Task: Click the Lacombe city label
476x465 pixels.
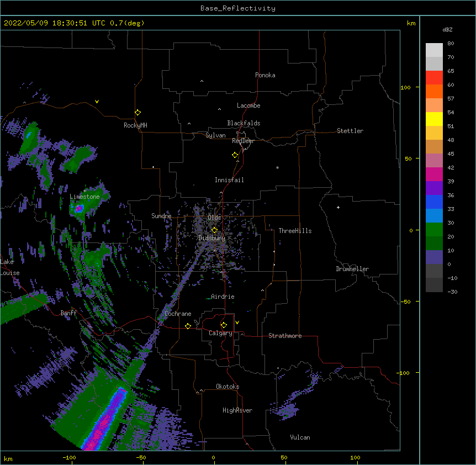Action: coord(248,105)
